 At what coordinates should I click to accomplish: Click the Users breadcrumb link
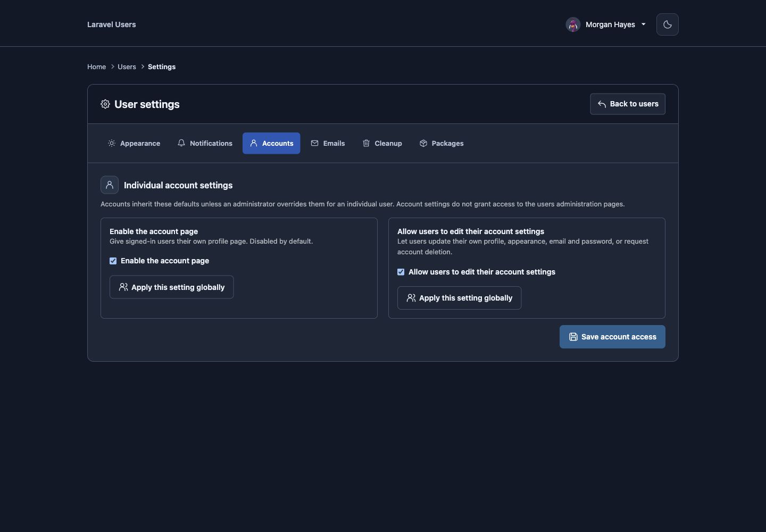click(x=127, y=67)
